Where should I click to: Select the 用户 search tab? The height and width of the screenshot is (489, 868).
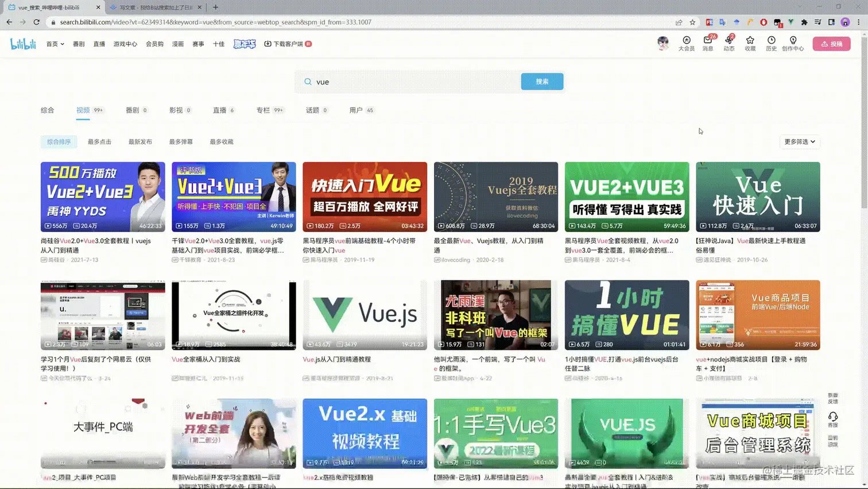coord(362,110)
